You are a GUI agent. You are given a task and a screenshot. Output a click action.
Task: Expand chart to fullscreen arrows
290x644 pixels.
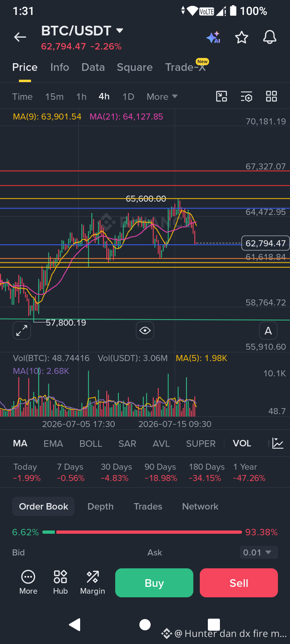point(22,331)
